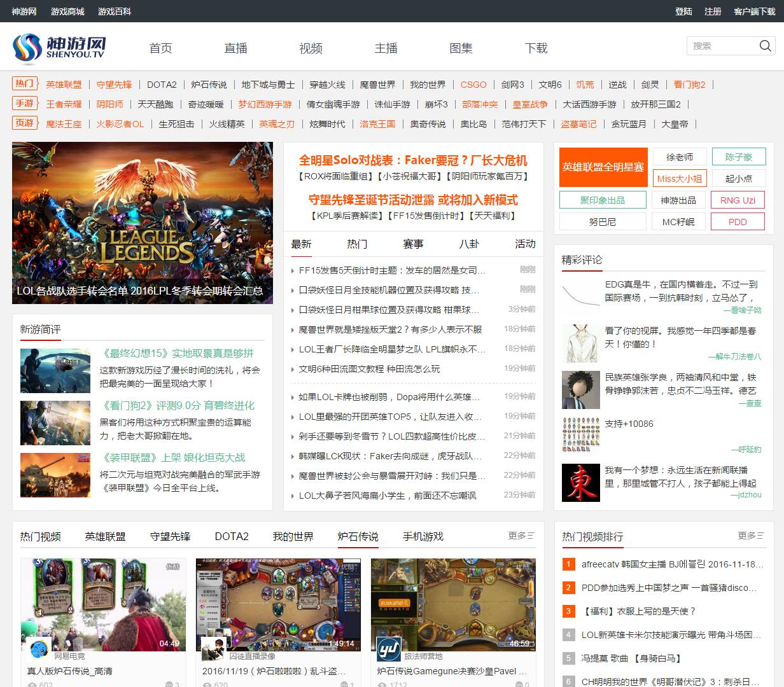Image resolution: width=784 pixels, height=687 pixels.
Task: Switch to the 八卦 news tab
Action: click(469, 244)
